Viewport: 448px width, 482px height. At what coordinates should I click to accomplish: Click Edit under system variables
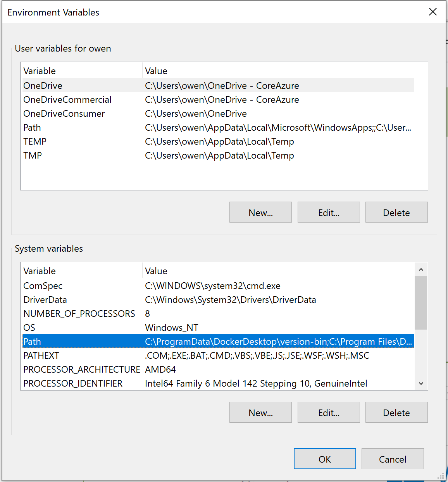coord(328,412)
